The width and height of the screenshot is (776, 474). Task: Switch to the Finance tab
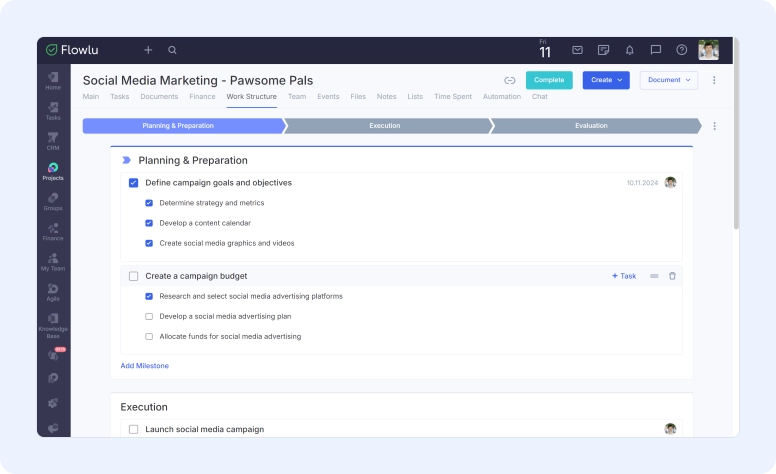tap(202, 97)
